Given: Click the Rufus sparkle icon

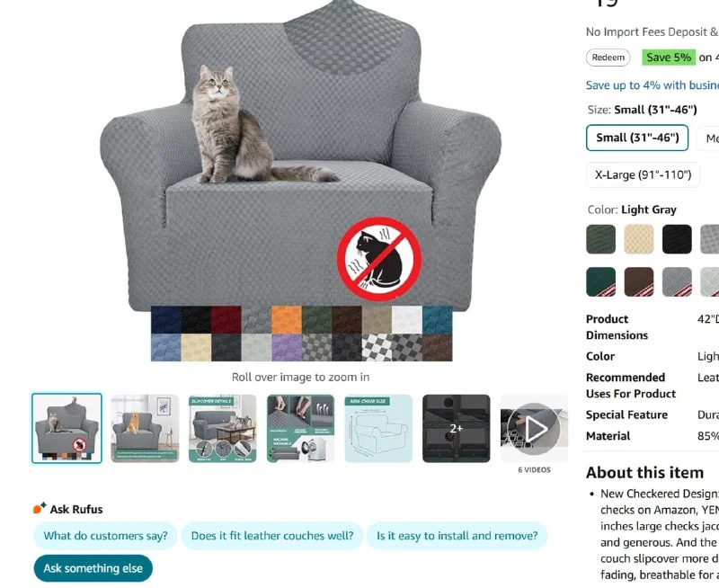Looking at the screenshot, I should coord(40,508).
